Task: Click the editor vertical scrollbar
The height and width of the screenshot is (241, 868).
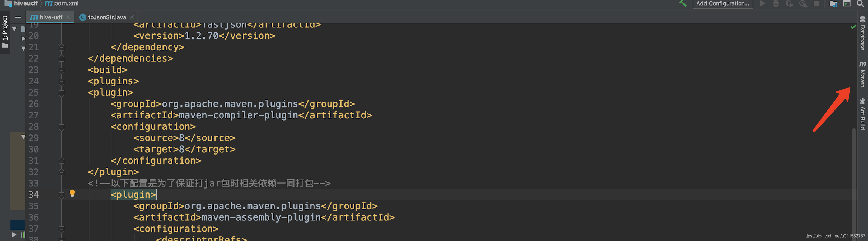Action: [853, 185]
